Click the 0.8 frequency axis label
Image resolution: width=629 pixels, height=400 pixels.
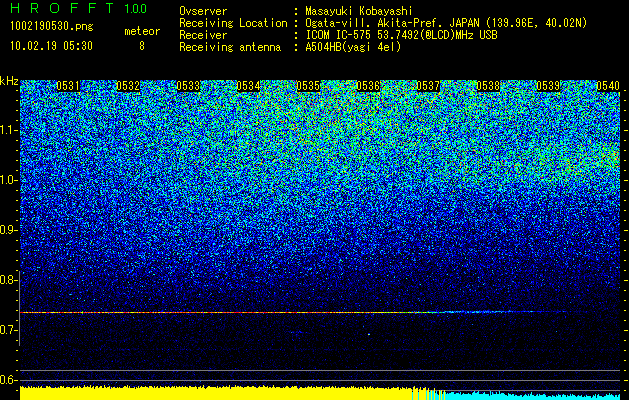8,280
